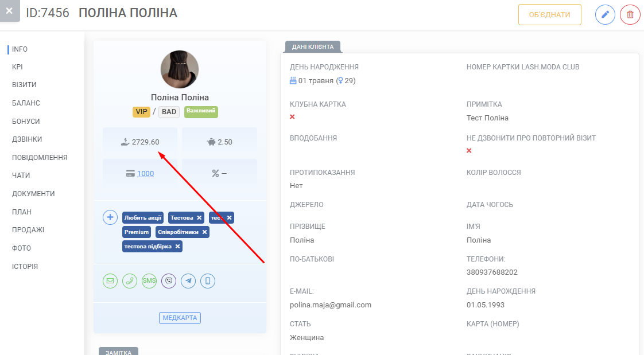Click red X under НЕ ДЗВОНИТИ ПРО ПОВТОРНИЙ ВІЗИТ
Screen dimensions: 644x355
pyautogui.click(x=469, y=151)
